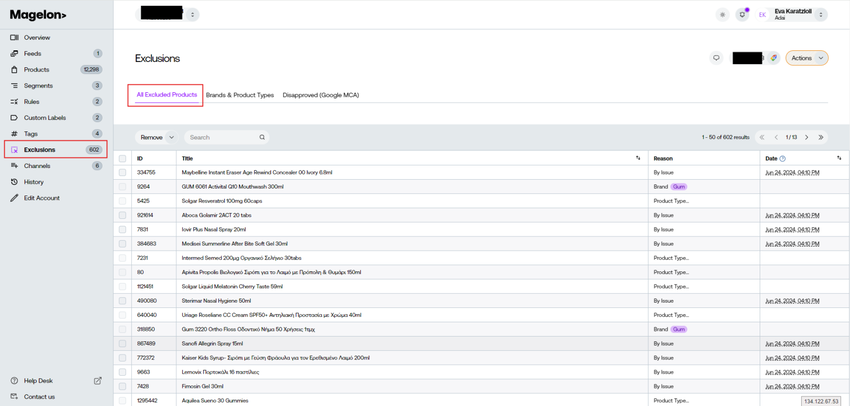Select the Kaiser Kids Syrup row checkbox
This screenshot has height=406, width=850.
point(123,358)
